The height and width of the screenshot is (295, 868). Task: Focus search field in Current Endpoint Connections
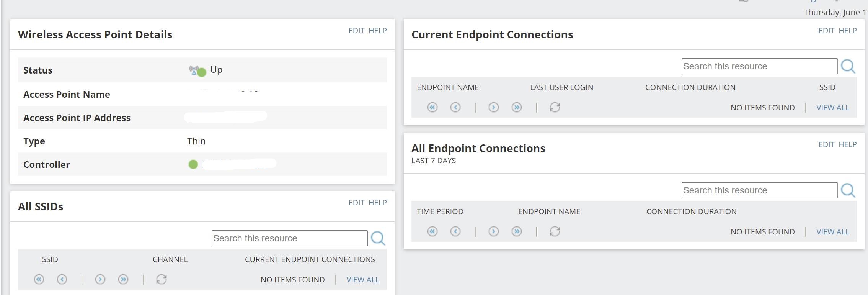(759, 66)
